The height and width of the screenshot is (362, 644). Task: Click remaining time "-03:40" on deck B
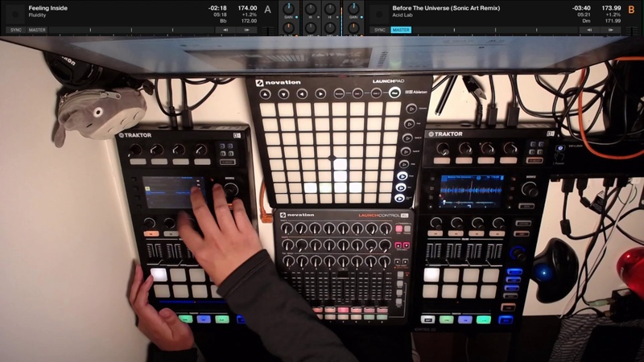pyautogui.click(x=581, y=8)
